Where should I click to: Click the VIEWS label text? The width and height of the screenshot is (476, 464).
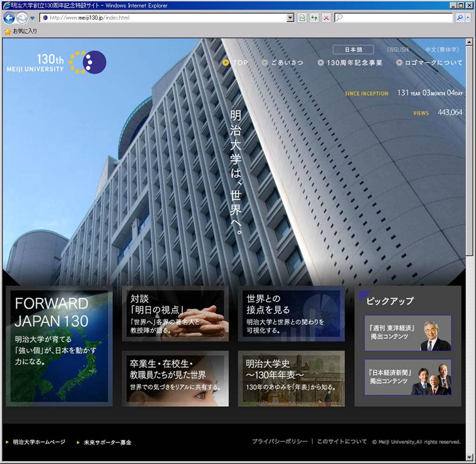click(421, 113)
